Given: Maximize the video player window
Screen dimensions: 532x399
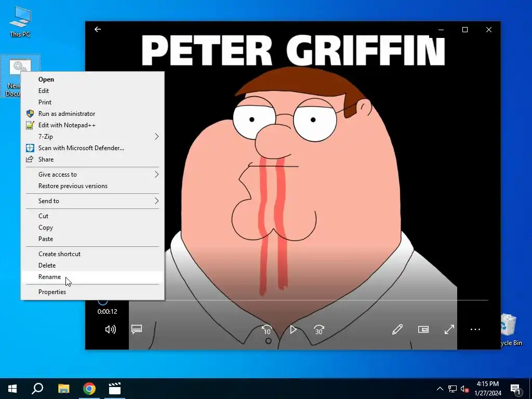Looking at the screenshot, I should click(x=465, y=30).
